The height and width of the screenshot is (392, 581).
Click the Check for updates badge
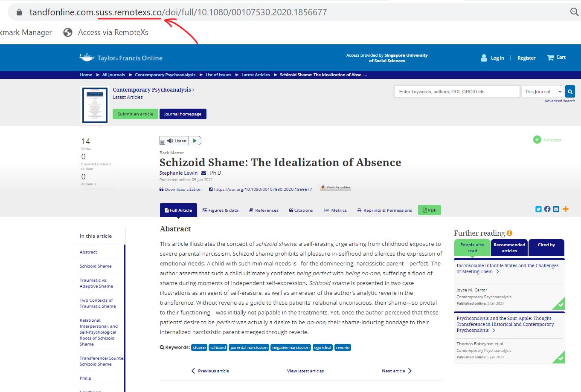[335, 187]
